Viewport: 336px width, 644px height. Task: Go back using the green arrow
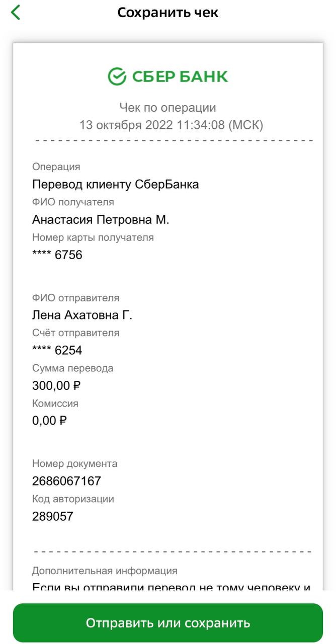(16, 12)
